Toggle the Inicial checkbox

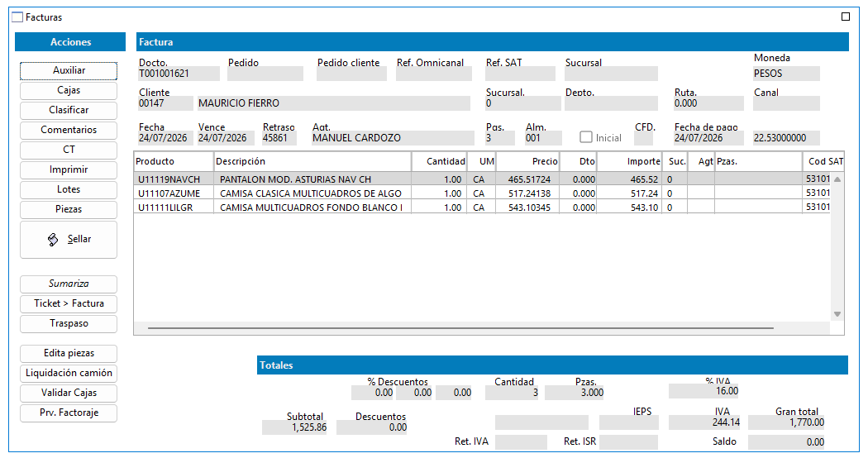[585, 136]
